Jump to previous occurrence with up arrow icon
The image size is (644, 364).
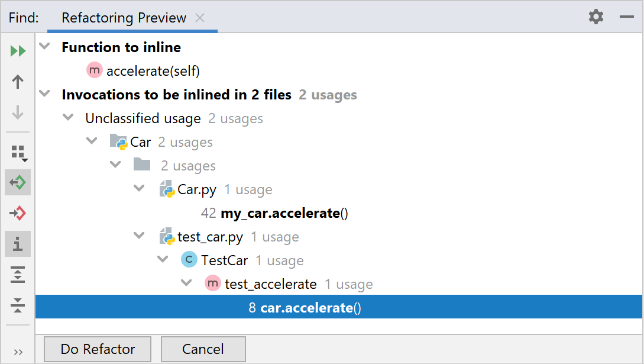pos(18,82)
